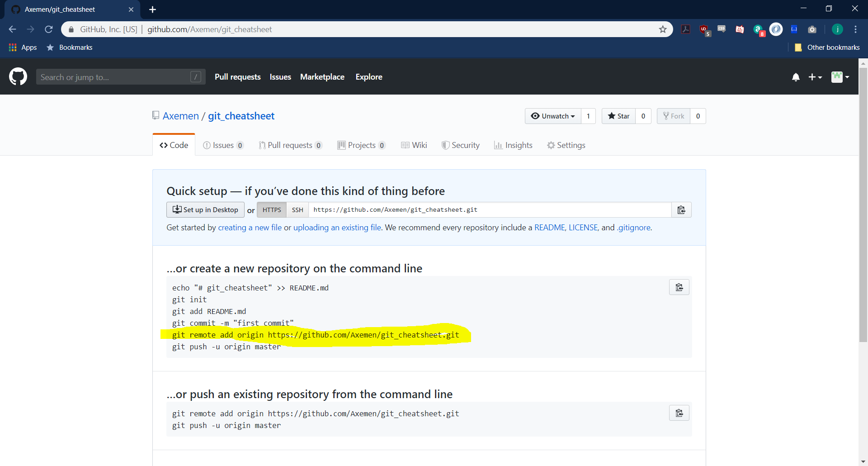
Task: Open the git_cheatsheet repository link
Action: (x=241, y=116)
